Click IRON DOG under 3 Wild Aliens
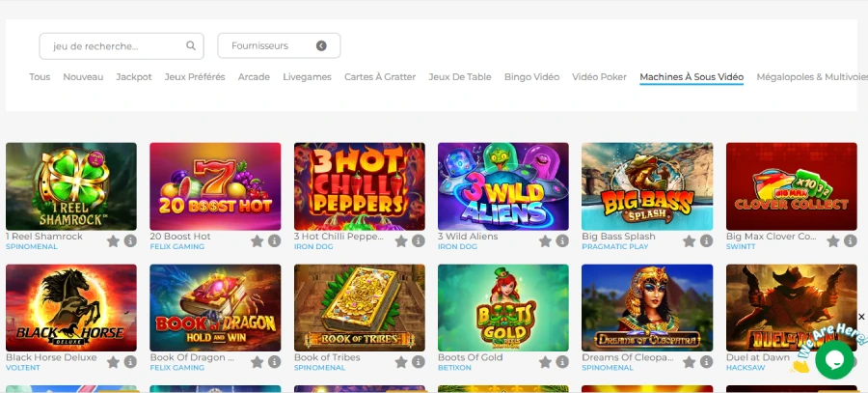The width and height of the screenshot is (868, 393). click(x=457, y=246)
